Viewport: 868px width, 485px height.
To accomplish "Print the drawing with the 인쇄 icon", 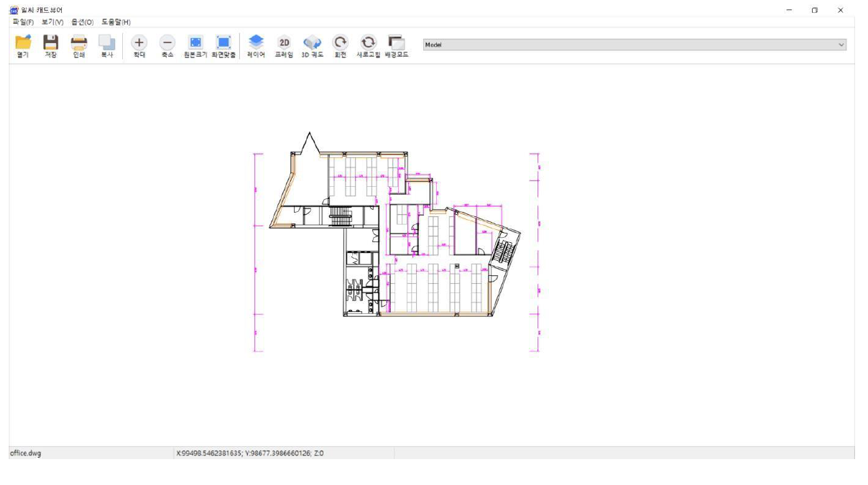I will pos(78,46).
